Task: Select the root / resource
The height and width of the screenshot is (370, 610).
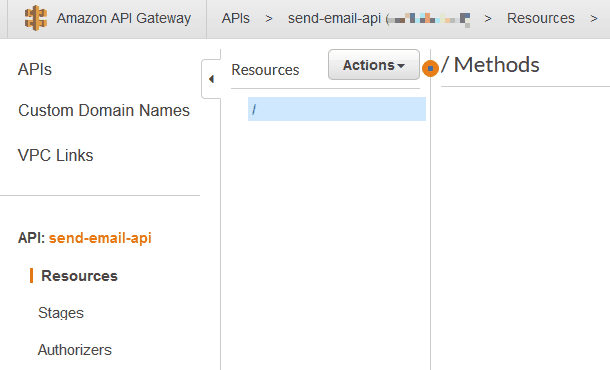Action: pos(337,109)
